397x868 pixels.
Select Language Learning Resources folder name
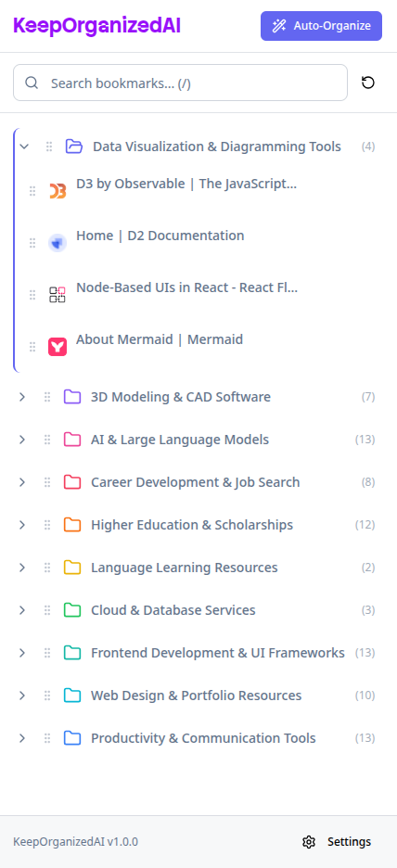pos(185,568)
